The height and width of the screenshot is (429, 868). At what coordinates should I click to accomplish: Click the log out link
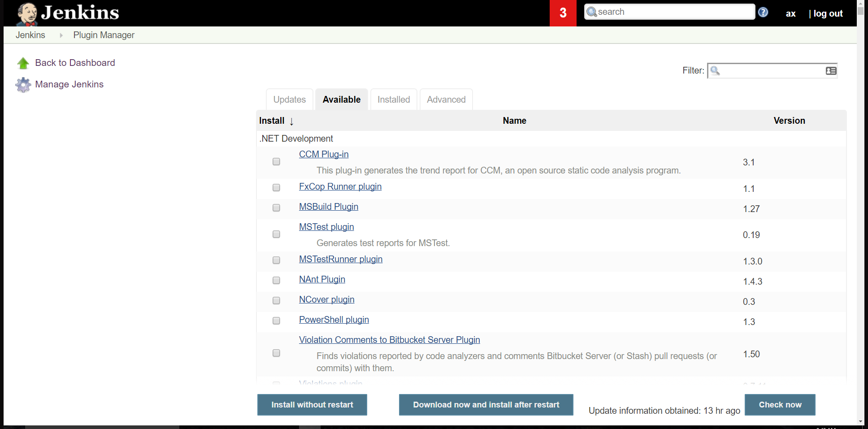tap(828, 13)
